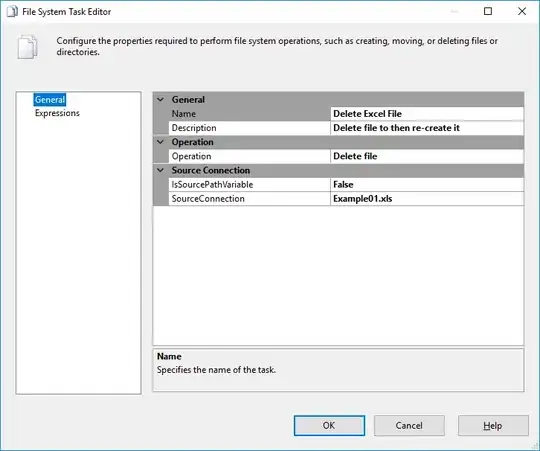Click the File System Task Editor title icon
This screenshot has height=451, width=540.
point(12,11)
